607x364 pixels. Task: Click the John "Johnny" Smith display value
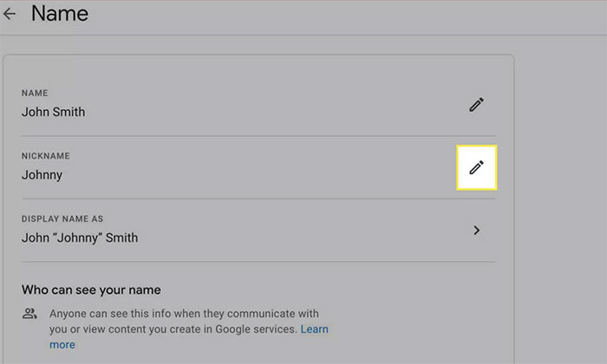(x=80, y=237)
